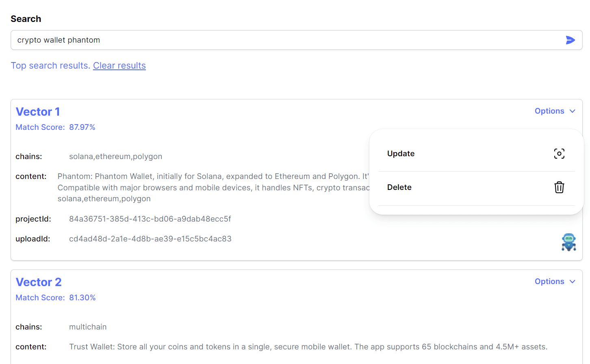
Task: Click the 87.97% match score
Action: tap(82, 127)
